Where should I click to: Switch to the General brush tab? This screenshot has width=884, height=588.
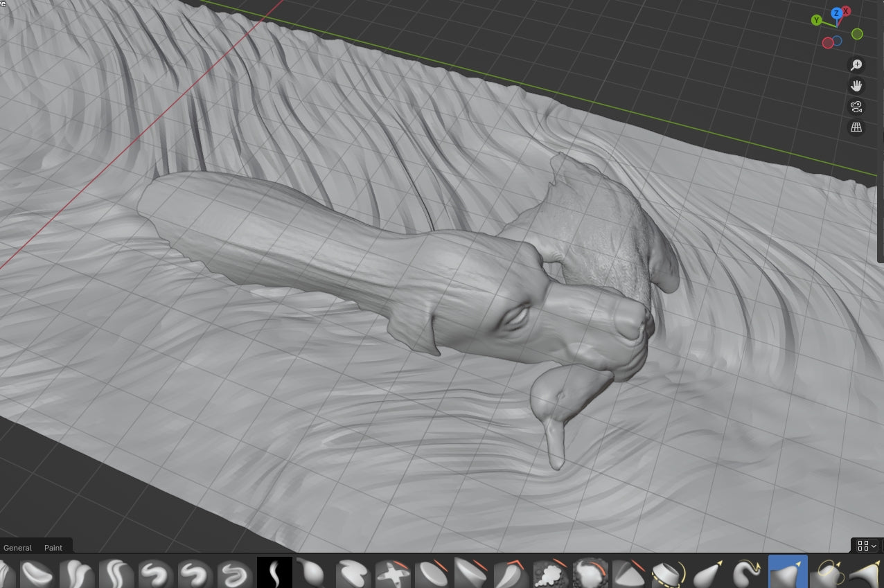tap(17, 547)
